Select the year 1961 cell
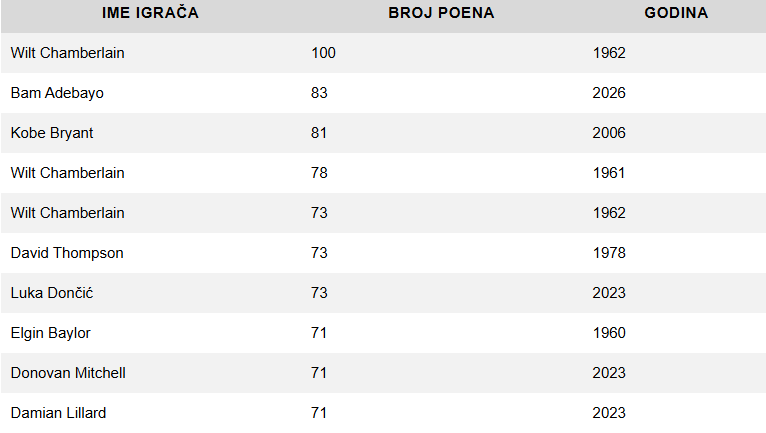 pyautogui.click(x=609, y=173)
